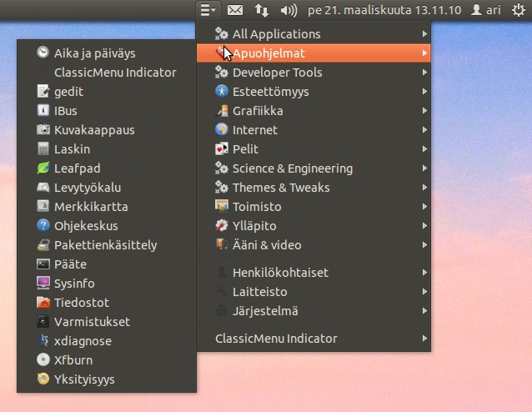Click the Xfburn disc icon
The width and height of the screenshot is (532, 412).
coord(43,359)
